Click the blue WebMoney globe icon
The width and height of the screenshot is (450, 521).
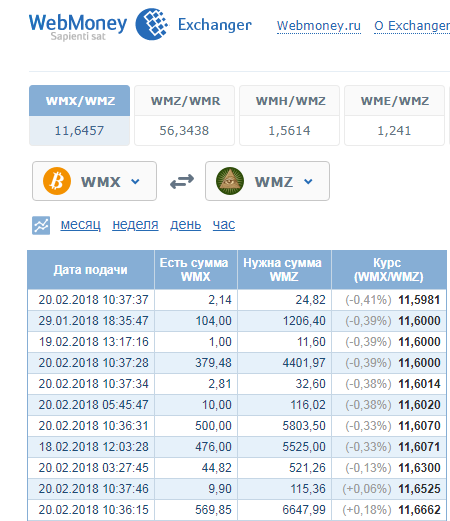pos(152,24)
